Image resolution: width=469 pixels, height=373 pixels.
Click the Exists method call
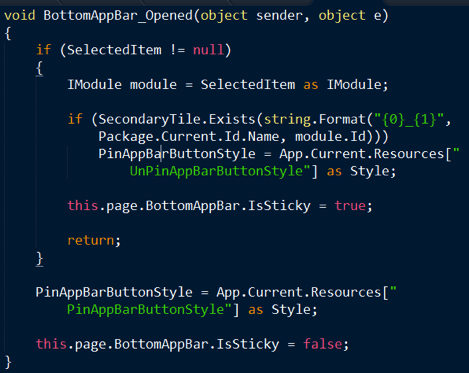[x=232, y=119]
